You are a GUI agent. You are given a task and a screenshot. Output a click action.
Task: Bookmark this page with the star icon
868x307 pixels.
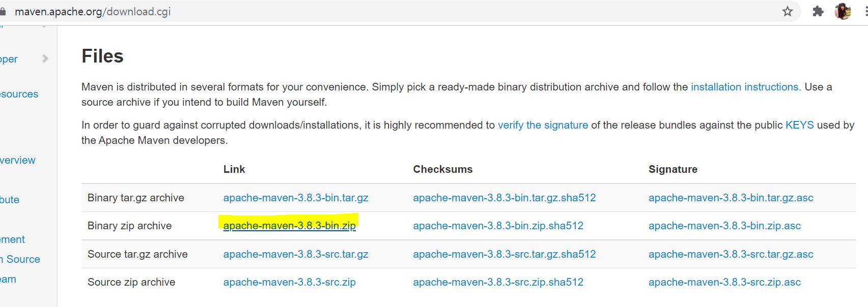tap(787, 11)
